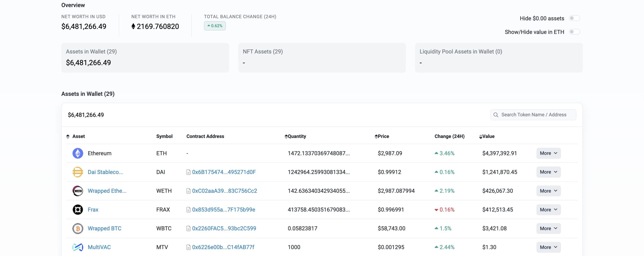This screenshot has width=644, height=256.
Task: Click the Wrapped Ethereum WETH logo
Action: [78, 191]
